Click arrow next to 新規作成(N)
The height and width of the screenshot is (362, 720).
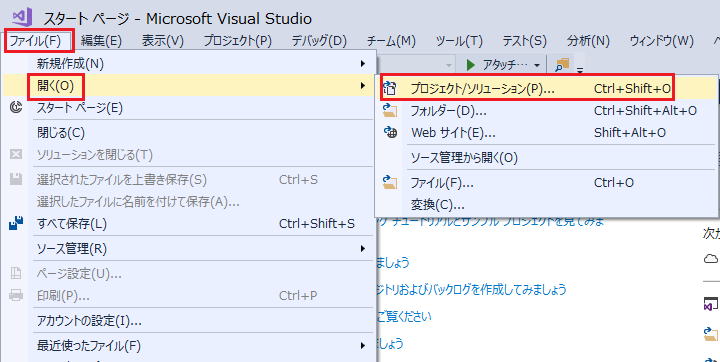point(363,63)
